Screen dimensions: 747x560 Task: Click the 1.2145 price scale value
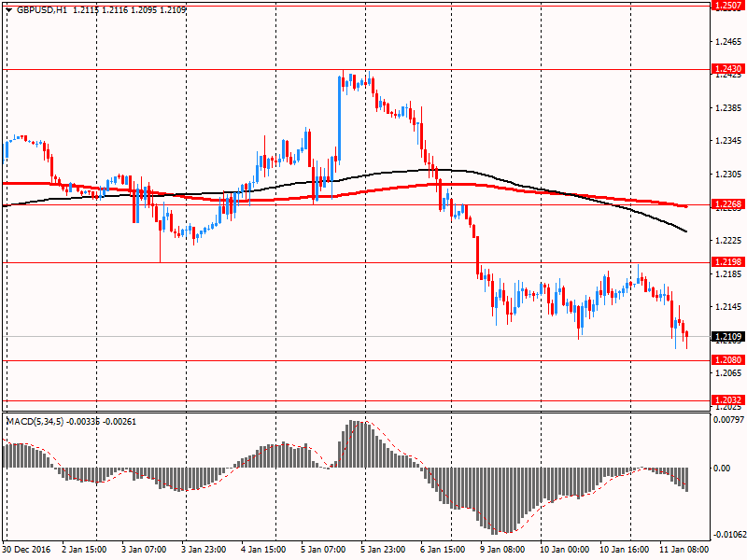click(x=728, y=307)
